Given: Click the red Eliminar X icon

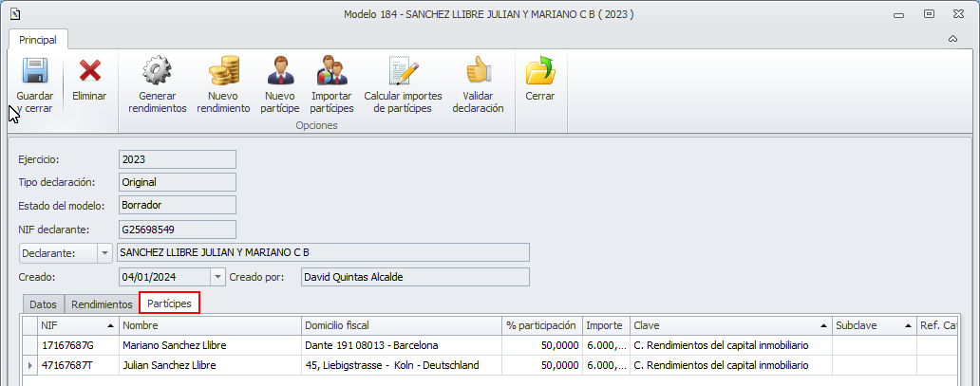Looking at the screenshot, I should (89, 70).
